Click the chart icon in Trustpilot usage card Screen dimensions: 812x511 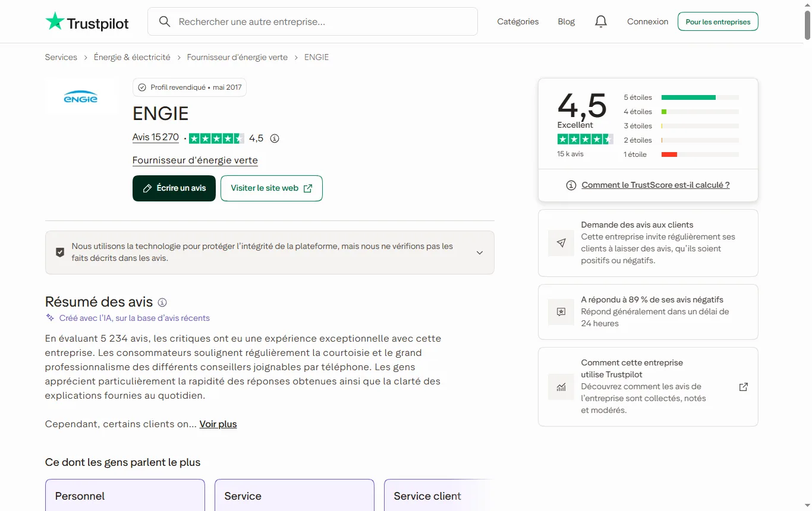pyautogui.click(x=561, y=387)
